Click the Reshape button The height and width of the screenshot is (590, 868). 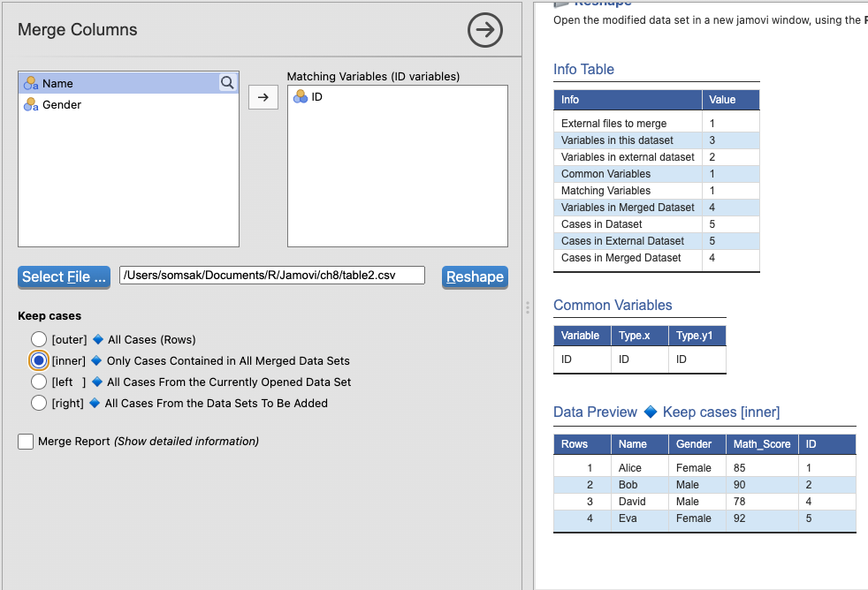pos(475,277)
